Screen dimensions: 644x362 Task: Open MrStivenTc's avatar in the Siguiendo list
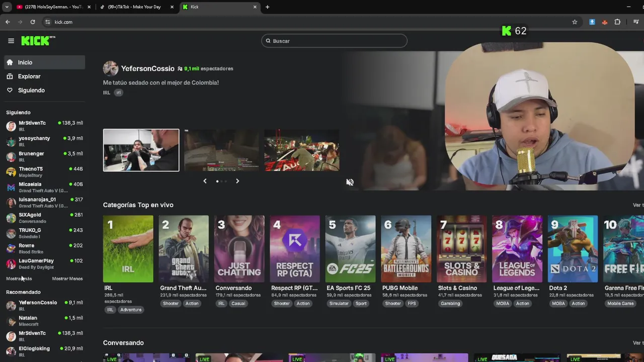point(11,126)
